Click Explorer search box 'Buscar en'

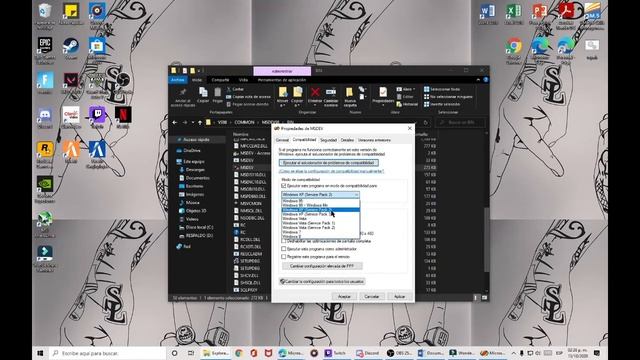click(x=461, y=122)
